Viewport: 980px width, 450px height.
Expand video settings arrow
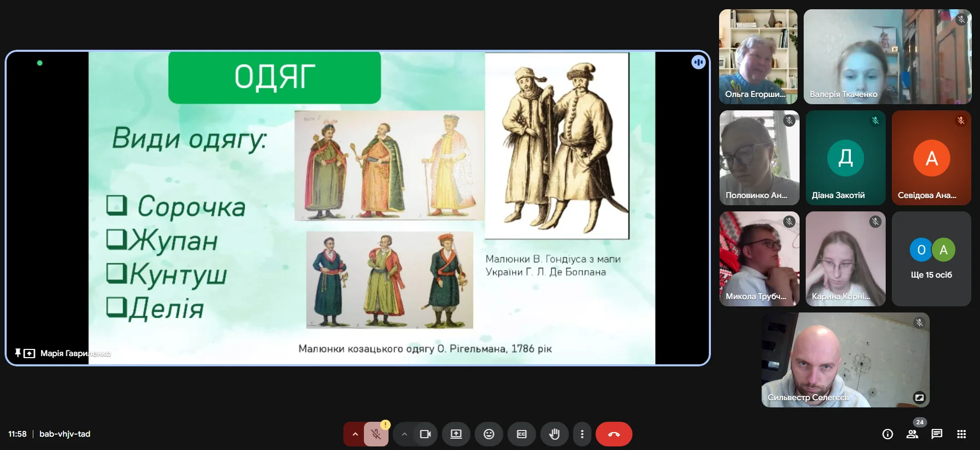404,434
